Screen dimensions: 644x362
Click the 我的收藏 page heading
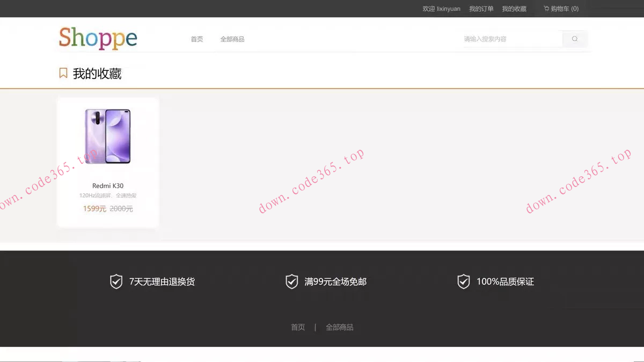point(97,73)
